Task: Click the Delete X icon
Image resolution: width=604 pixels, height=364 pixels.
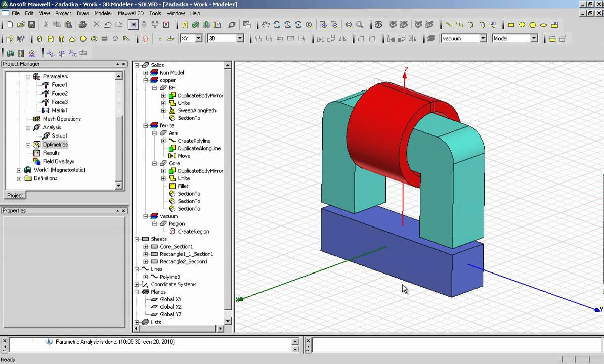Action: (97, 25)
